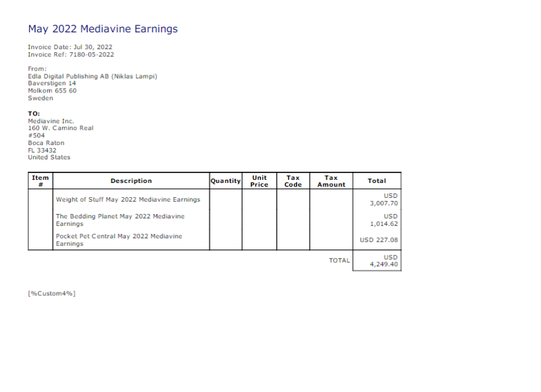Image resolution: width=541 pixels, height=392 pixels.
Task: Click the Boca Raton city line
Action: 46,143
